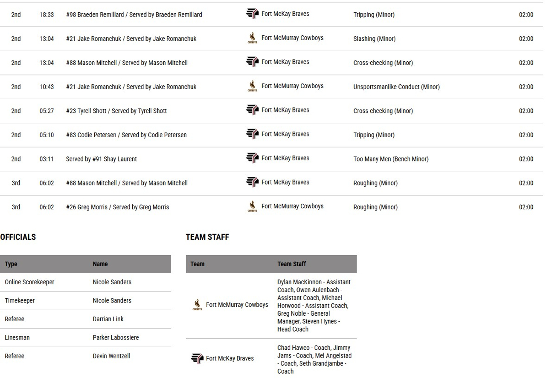Viewport: 546px width, 392px height.
Task: Click the Braves logo in Mason Mitchell's Roughing row
Action: 253,182
